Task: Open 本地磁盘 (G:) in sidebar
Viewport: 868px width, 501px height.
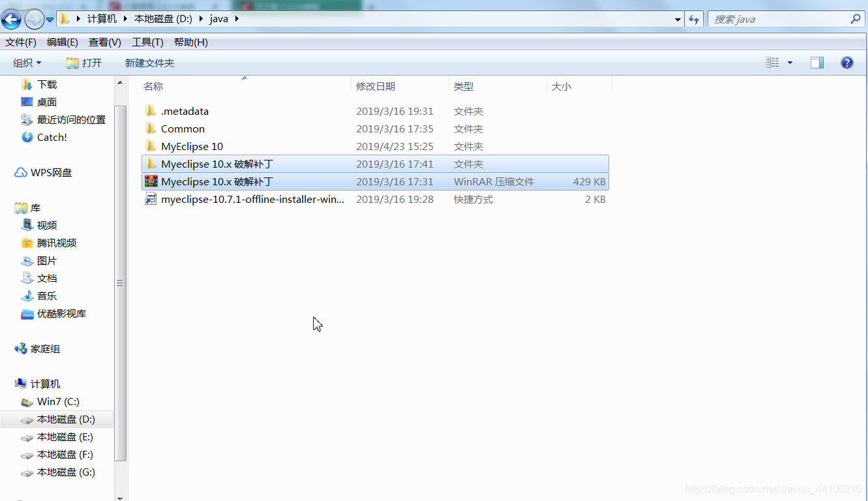Action: [x=66, y=472]
